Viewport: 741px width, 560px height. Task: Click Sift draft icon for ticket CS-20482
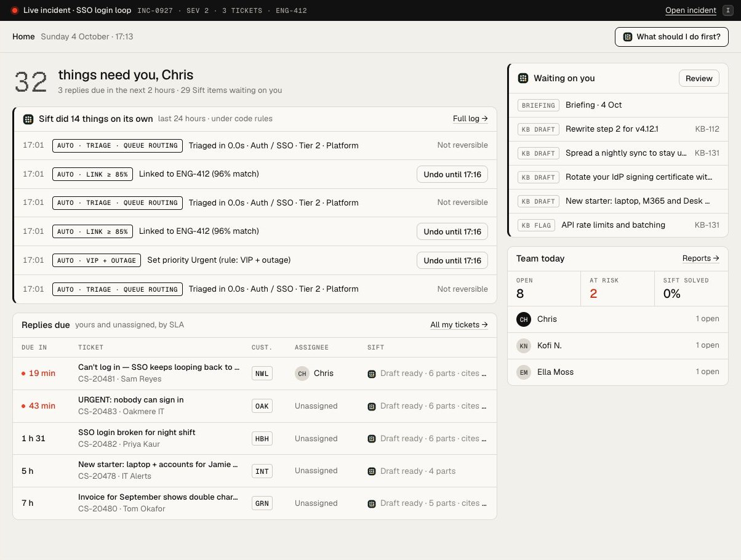[x=372, y=439]
